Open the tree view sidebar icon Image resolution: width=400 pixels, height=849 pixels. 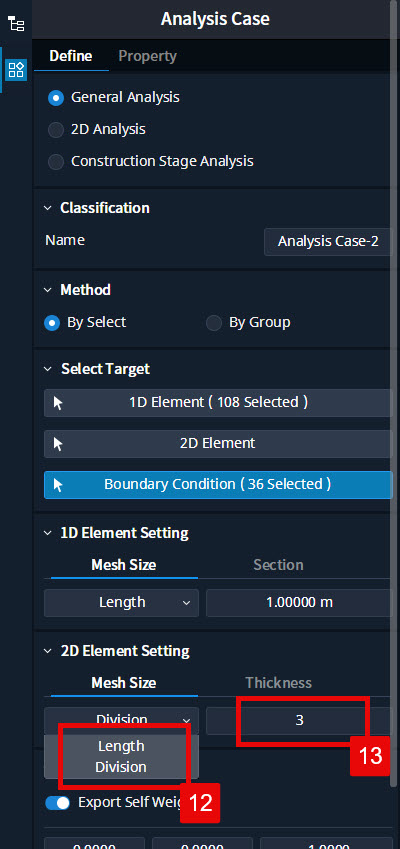pyautogui.click(x=16, y=24)
